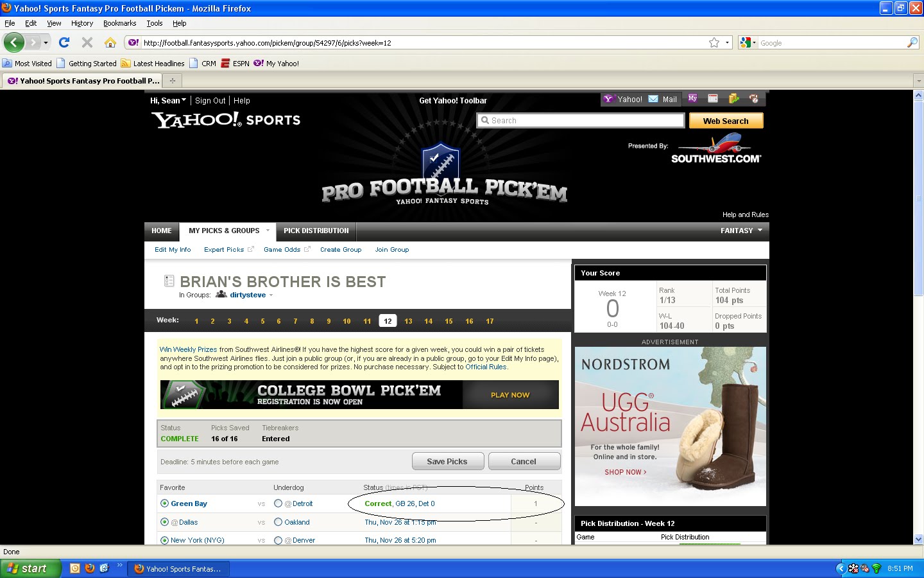This screenshot has height=578, width=924.
Task: Click the Pro Football Pick'em shield logo
Action: [x=440, y=163]
